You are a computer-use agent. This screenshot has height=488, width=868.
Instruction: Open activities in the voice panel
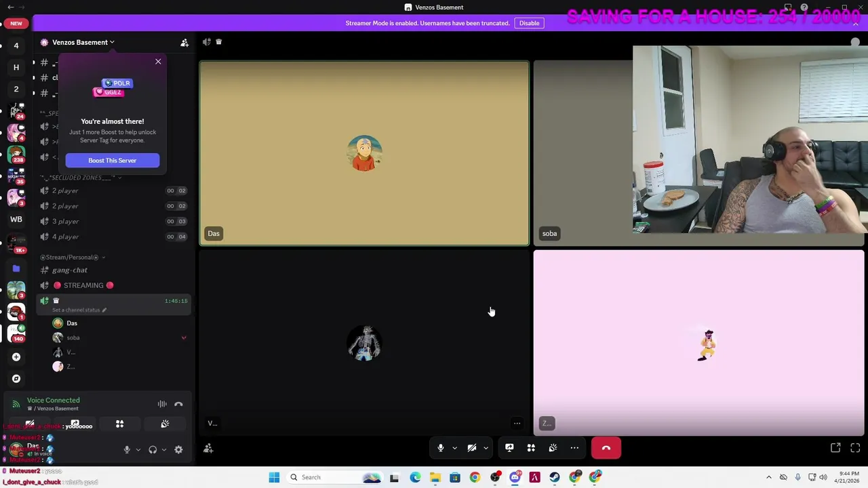point(119,424)
